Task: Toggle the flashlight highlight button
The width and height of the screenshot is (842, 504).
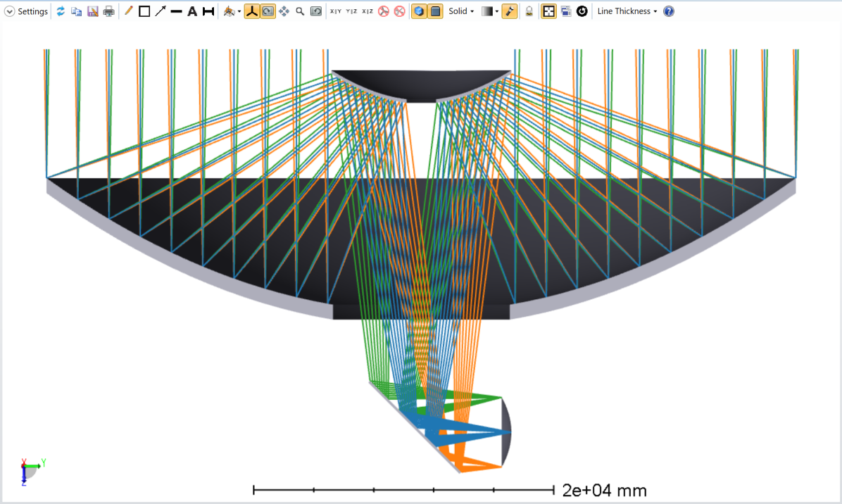Action: pos(509,11)
